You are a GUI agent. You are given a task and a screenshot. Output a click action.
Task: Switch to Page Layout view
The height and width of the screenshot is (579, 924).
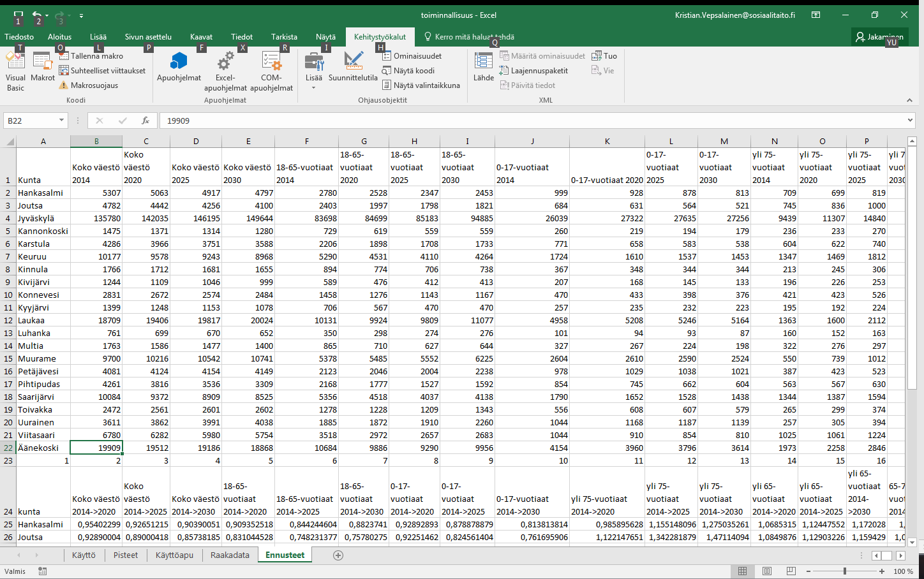tap(767, 571)
